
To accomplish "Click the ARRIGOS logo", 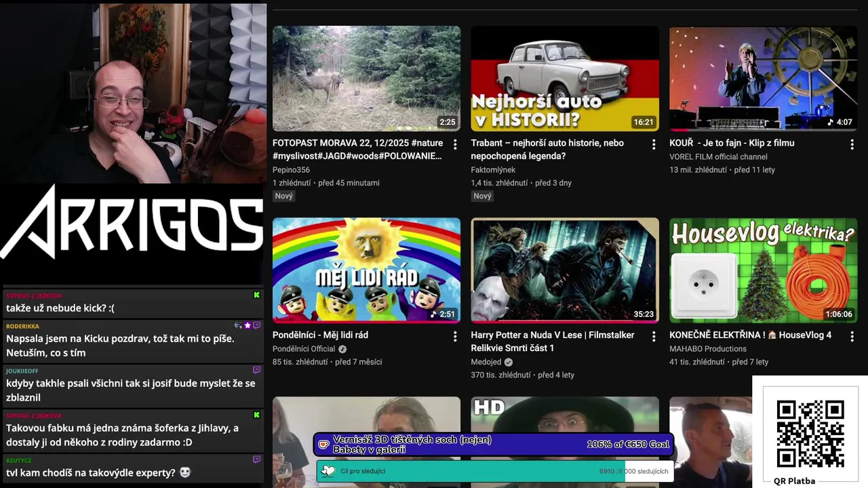I will coord(132,222).
